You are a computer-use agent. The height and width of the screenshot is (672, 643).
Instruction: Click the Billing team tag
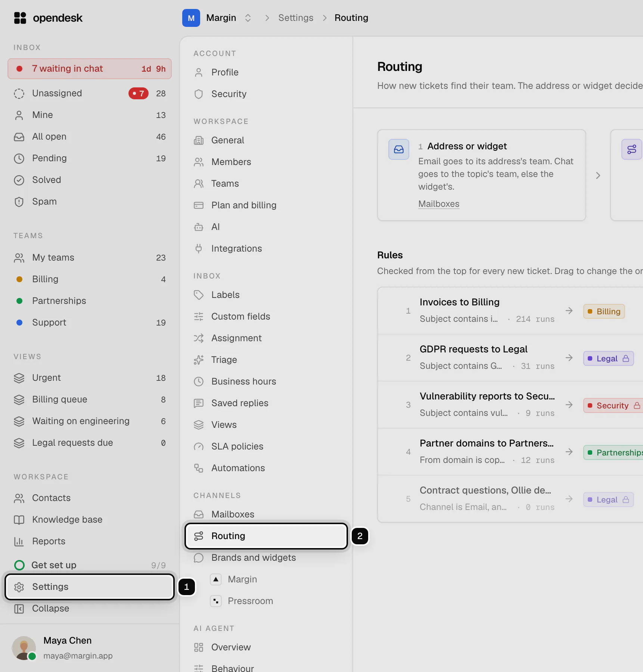604,311
